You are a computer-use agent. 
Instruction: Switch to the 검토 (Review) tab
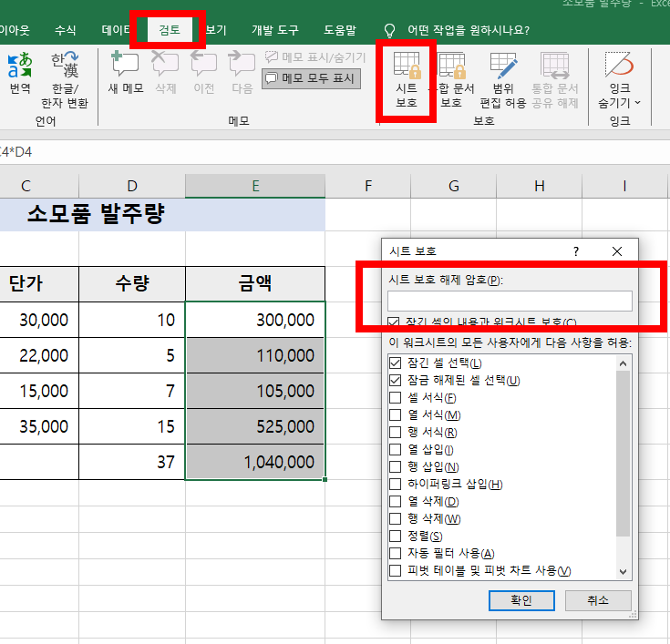[170, 30]
